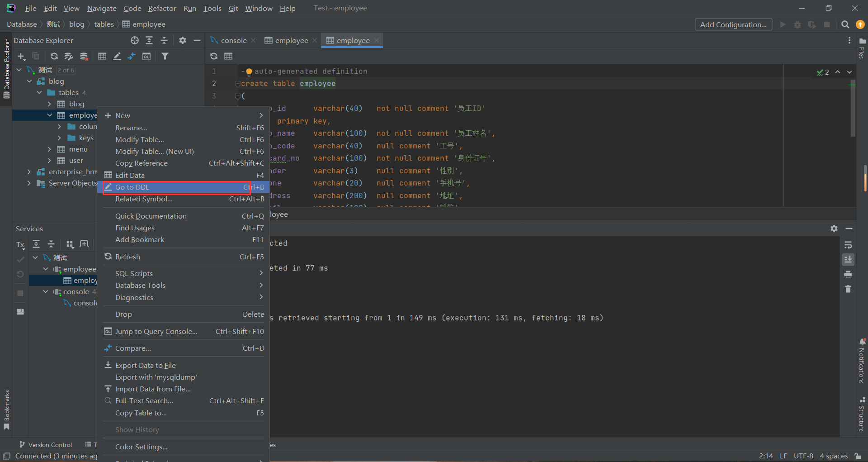
Task: Click the inspection widget showing 2 problems
Action: pos(823,72)
